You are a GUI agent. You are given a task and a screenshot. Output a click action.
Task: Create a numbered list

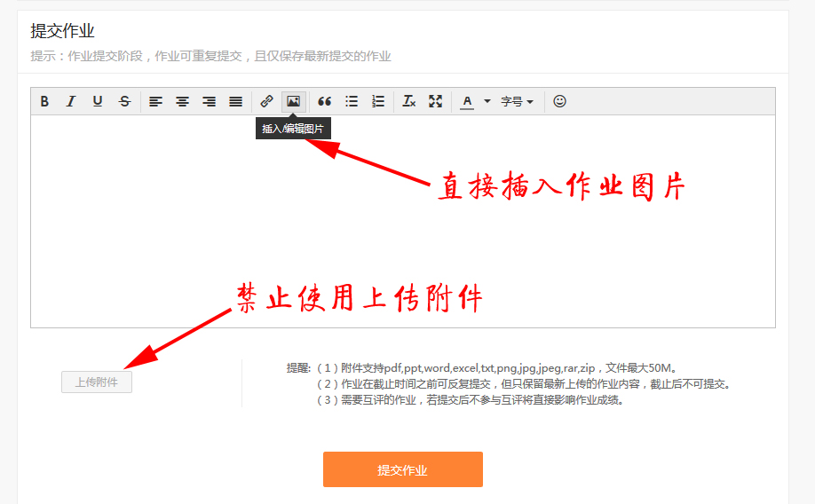pyautogui.click(x=378, y=101)
